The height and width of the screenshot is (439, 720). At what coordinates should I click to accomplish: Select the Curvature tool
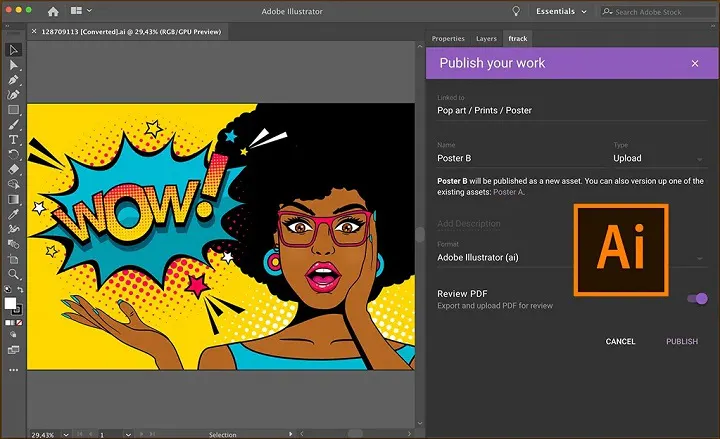pos(13,95)
